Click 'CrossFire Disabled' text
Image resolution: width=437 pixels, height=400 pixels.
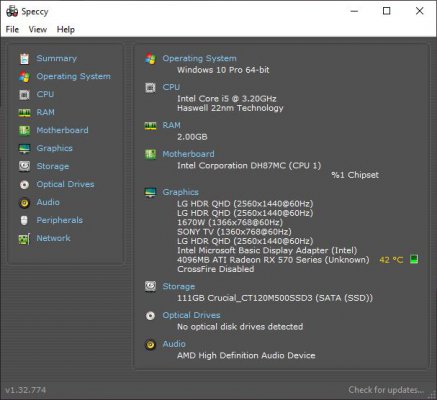click(215, 269)
